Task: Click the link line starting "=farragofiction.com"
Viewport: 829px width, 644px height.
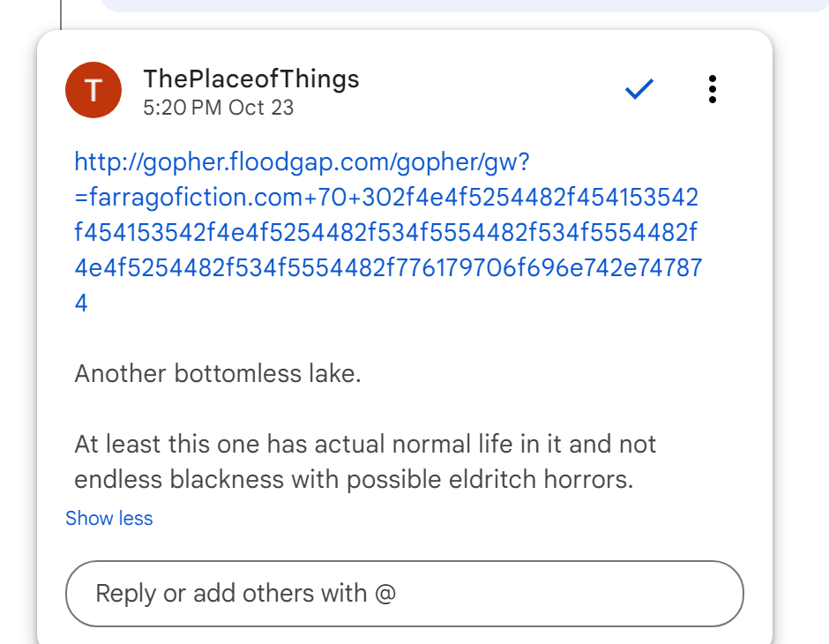Action: [x=386, y=197]
